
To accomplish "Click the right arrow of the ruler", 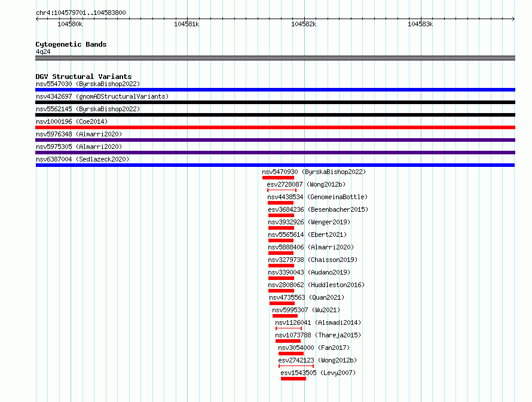I will coord(513,19).
